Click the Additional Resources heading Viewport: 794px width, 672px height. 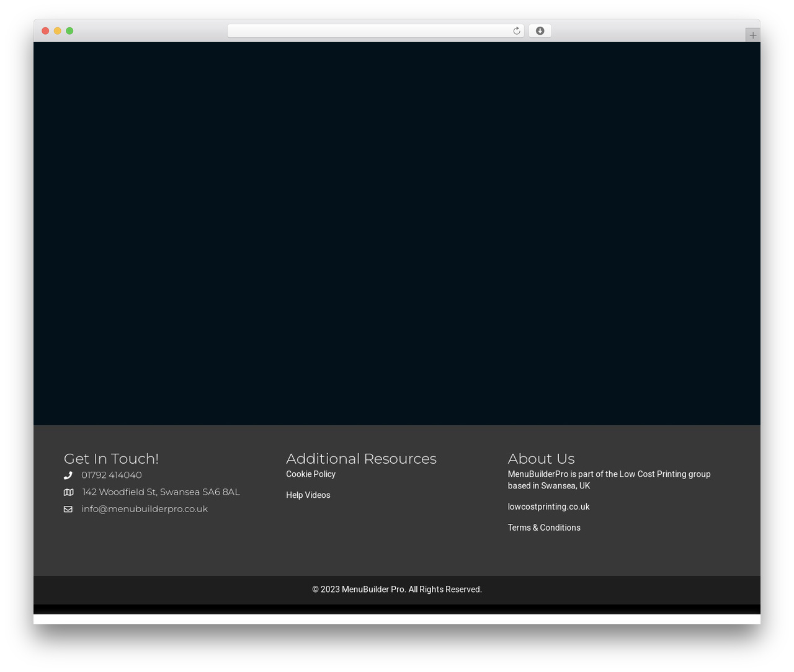click(361, 459)
